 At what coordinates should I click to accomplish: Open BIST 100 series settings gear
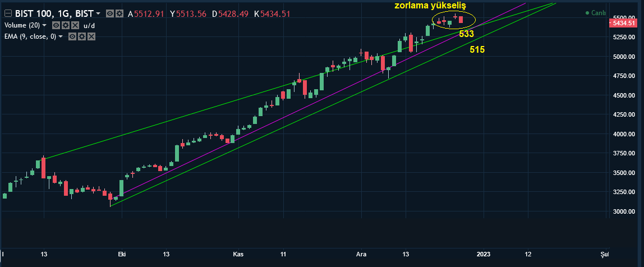click(x=119, y=13)
